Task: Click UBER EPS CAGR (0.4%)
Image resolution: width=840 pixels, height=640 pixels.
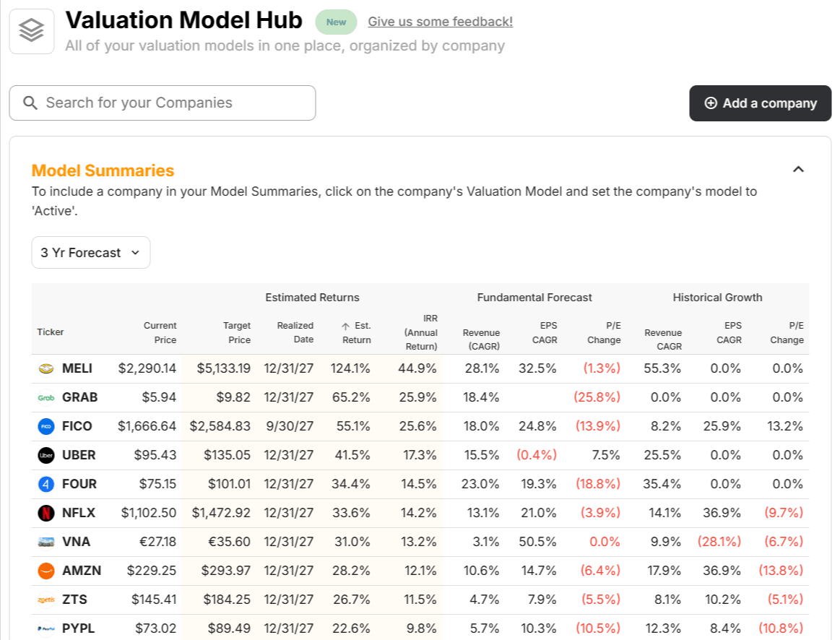Action: point(537,455)
